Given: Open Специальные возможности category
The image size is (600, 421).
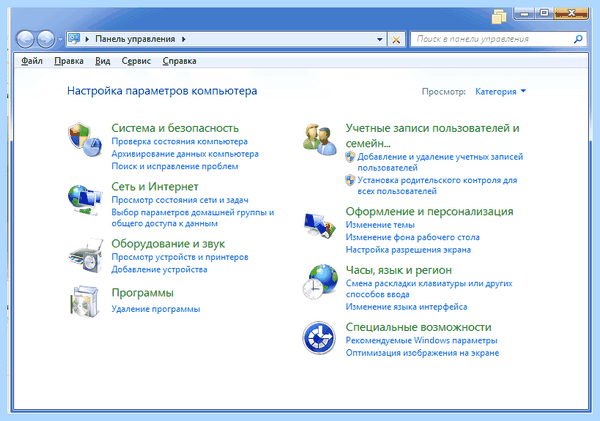Looking at the screenshot, I should click(419, 327).
